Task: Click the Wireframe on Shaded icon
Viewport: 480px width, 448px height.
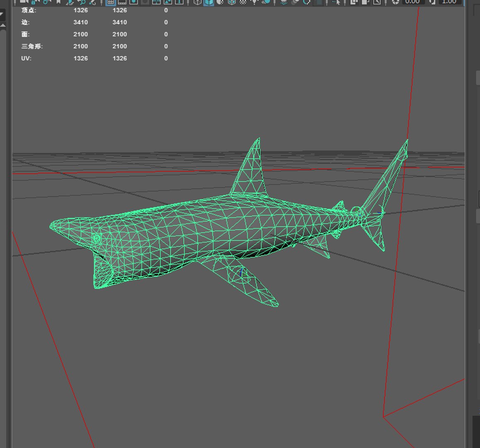Action: pos(232,2)
